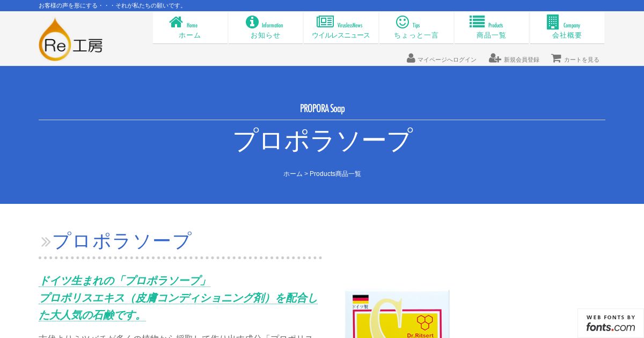Click the Products list icon

pos(477,21)
